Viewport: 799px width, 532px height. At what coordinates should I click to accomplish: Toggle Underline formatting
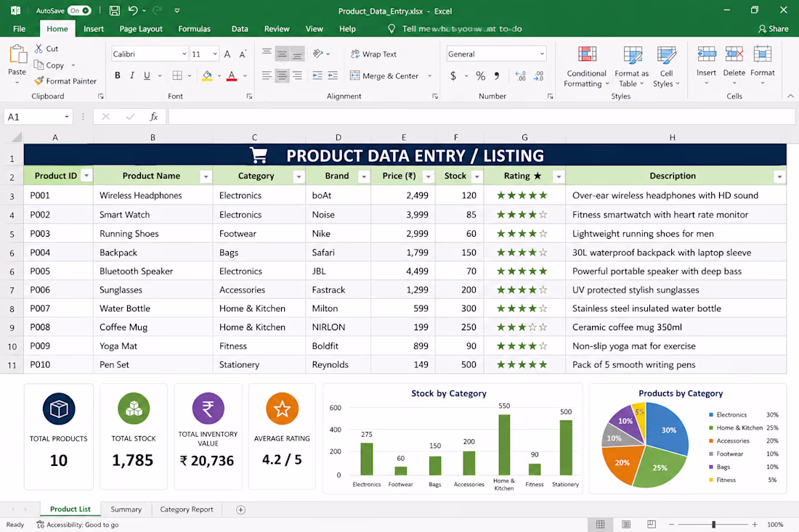coord(147,75)
